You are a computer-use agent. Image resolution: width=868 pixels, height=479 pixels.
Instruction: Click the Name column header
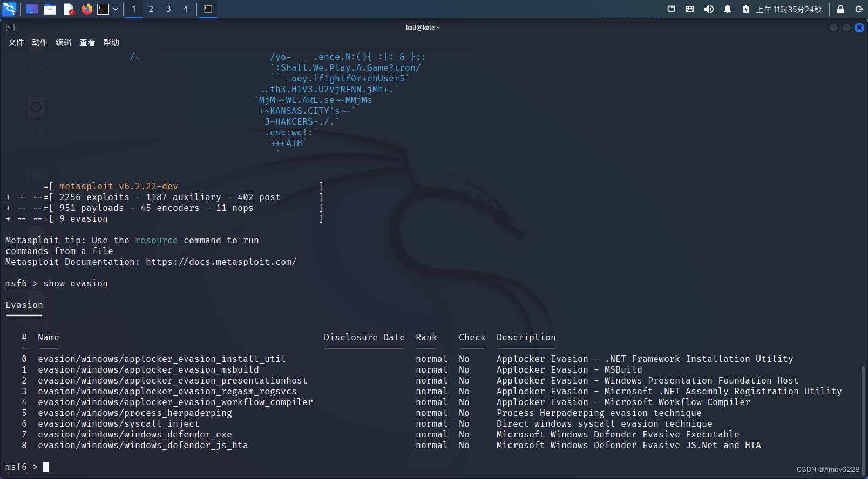pos(49,338)
